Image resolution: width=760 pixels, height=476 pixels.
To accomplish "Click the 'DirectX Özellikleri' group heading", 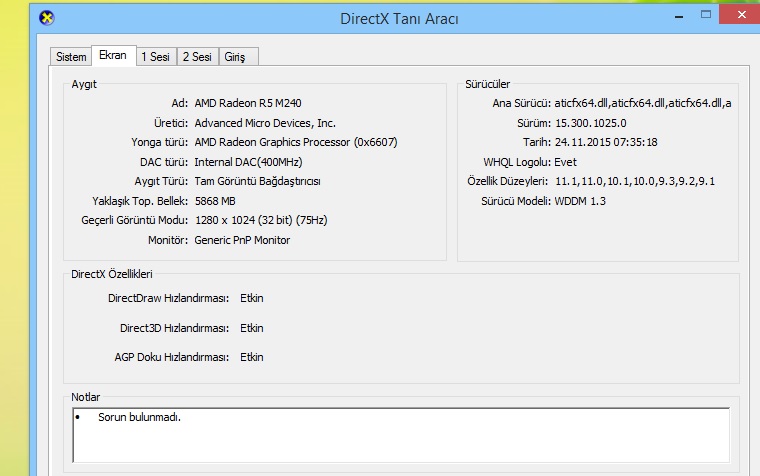I will coord(111,274).
